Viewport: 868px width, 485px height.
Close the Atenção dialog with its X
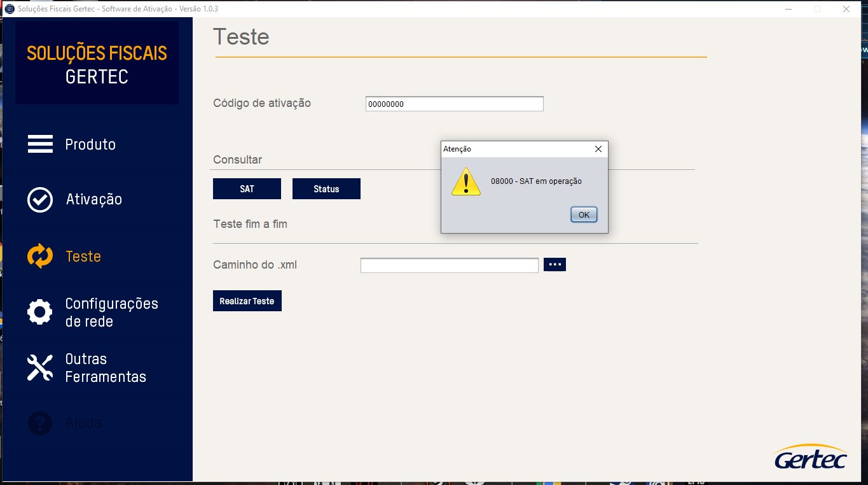point(598,149)
